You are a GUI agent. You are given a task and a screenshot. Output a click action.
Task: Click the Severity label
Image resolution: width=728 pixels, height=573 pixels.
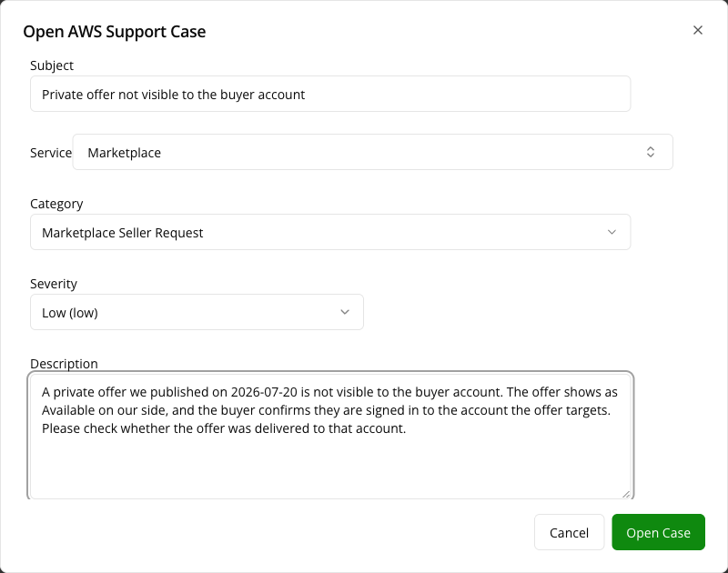click(54, 284)
